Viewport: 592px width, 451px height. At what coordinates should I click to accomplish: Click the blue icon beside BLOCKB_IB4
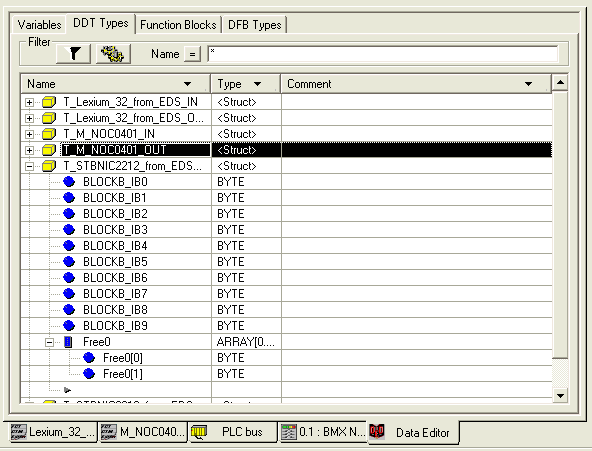click(x=69, y=246)
